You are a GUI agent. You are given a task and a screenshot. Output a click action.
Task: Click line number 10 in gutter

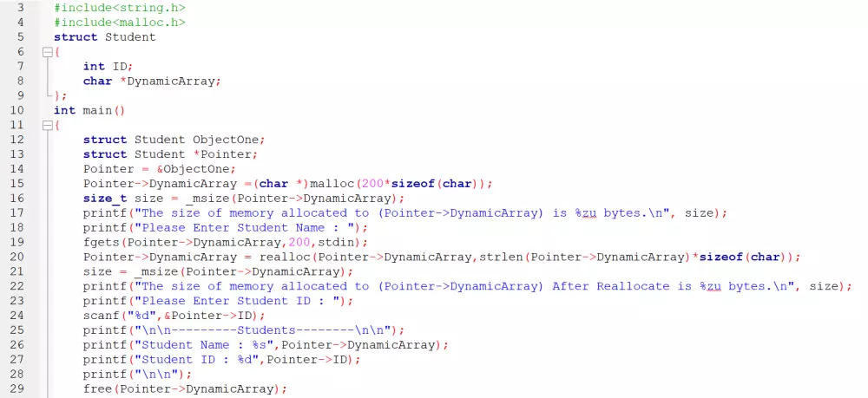tap(17, 110)
